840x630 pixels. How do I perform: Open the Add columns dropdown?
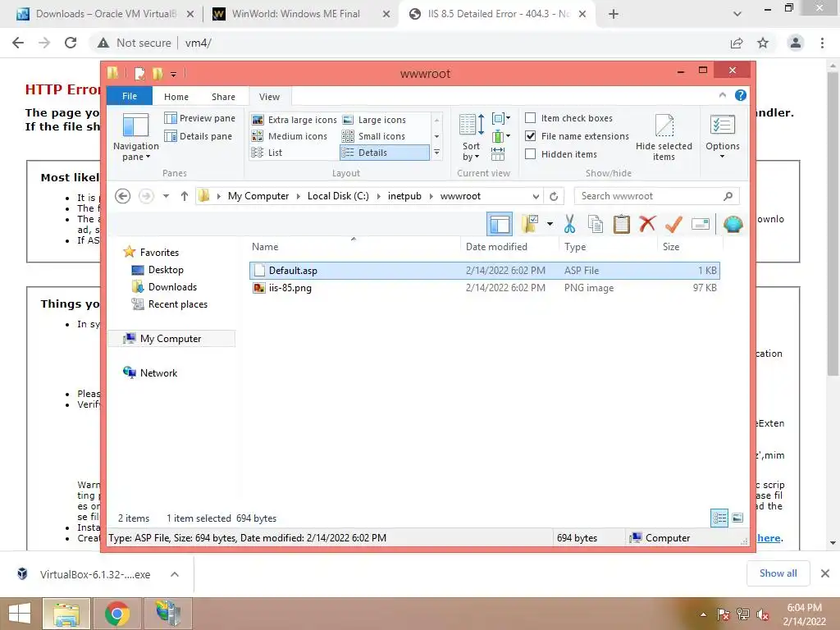(x=501, y=136)
